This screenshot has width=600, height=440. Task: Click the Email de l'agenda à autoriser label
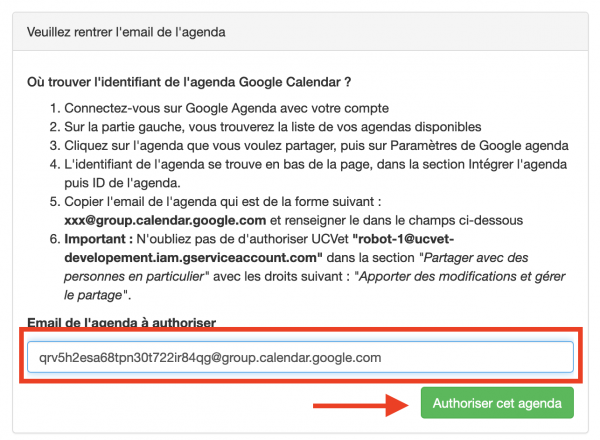(121, 322)
